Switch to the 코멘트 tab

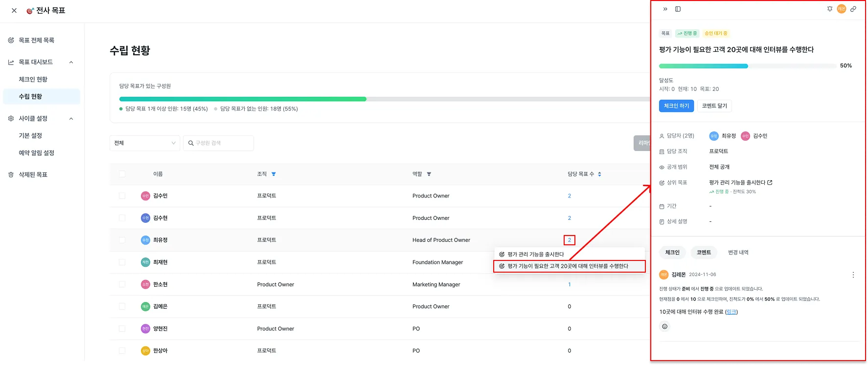click(x=704, y=253)
